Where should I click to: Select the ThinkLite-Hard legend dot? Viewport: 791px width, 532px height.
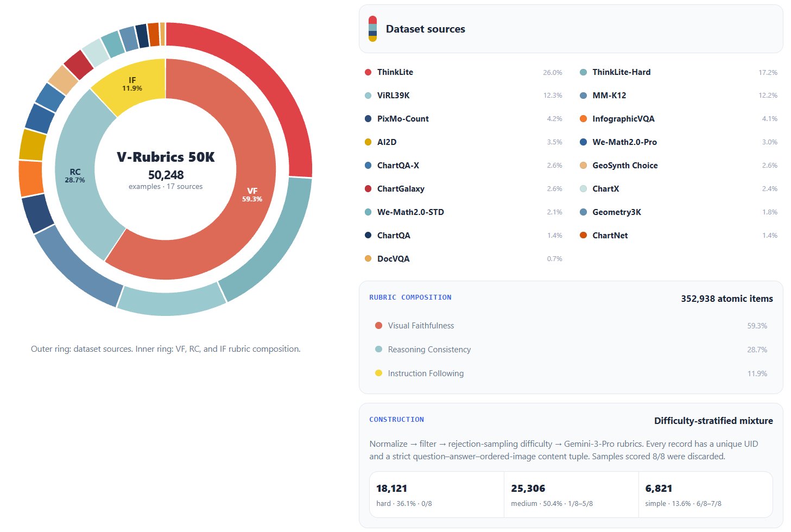click(583, 72)
